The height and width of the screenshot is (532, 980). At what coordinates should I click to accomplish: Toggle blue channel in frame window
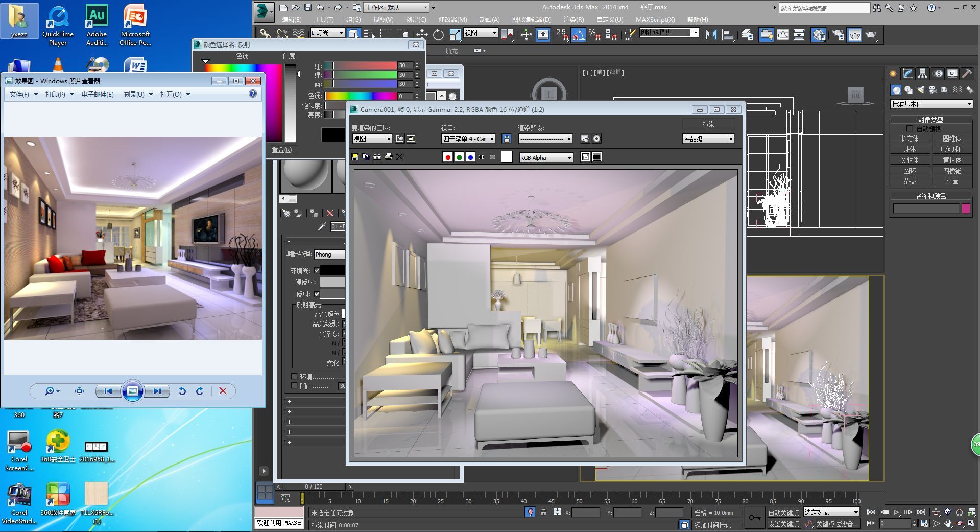470,157
